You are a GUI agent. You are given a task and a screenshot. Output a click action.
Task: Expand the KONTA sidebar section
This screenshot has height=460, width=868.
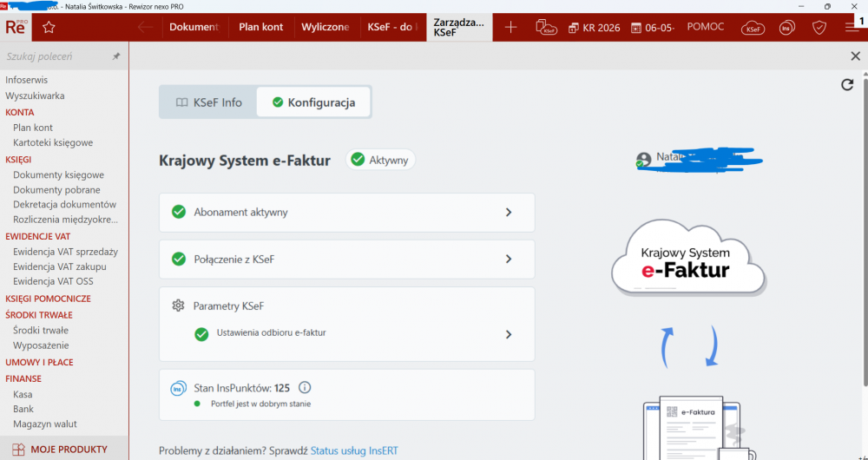[x=20, y=112]
